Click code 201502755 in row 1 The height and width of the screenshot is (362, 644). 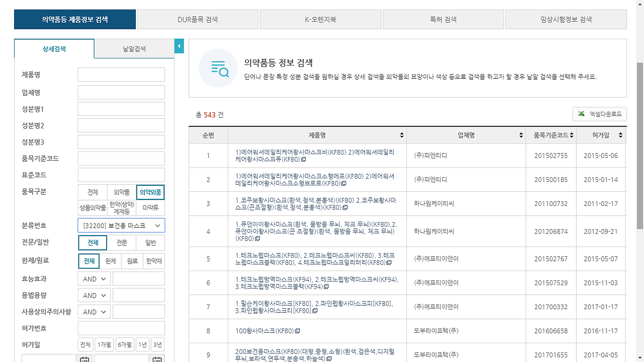[551, 156]
